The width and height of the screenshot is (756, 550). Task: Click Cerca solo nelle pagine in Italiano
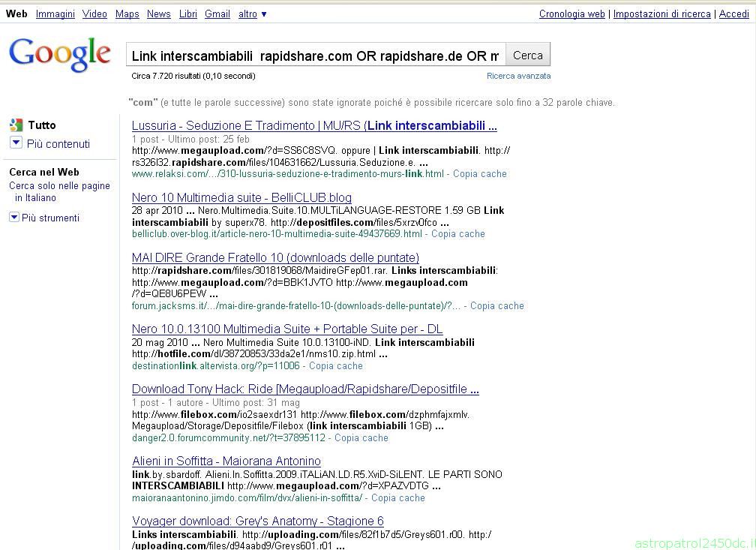point(60,191)
